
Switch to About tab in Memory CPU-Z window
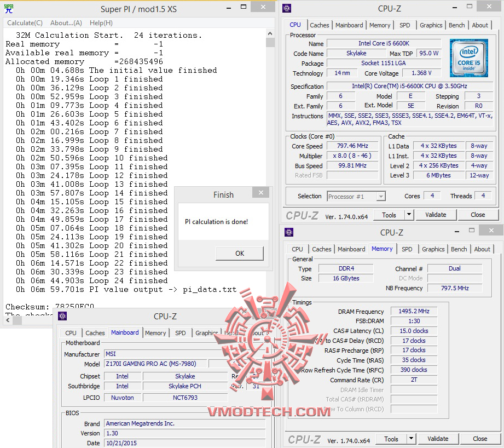click(482, 249)
